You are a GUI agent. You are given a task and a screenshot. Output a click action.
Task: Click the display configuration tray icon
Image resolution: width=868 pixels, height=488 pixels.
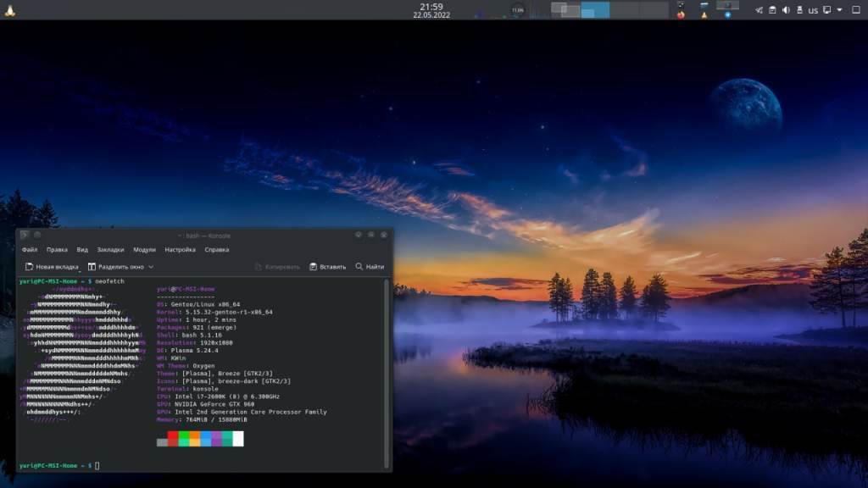tap(826, 10)
